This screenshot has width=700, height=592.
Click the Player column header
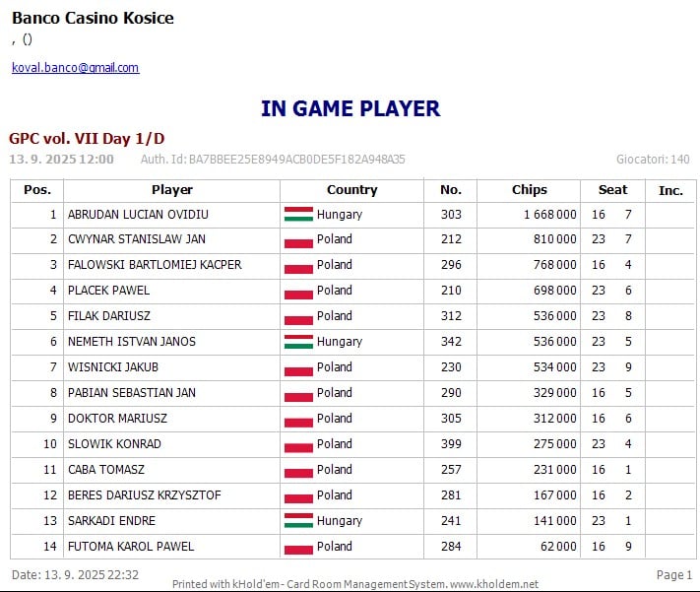click(x=171, y=190)
